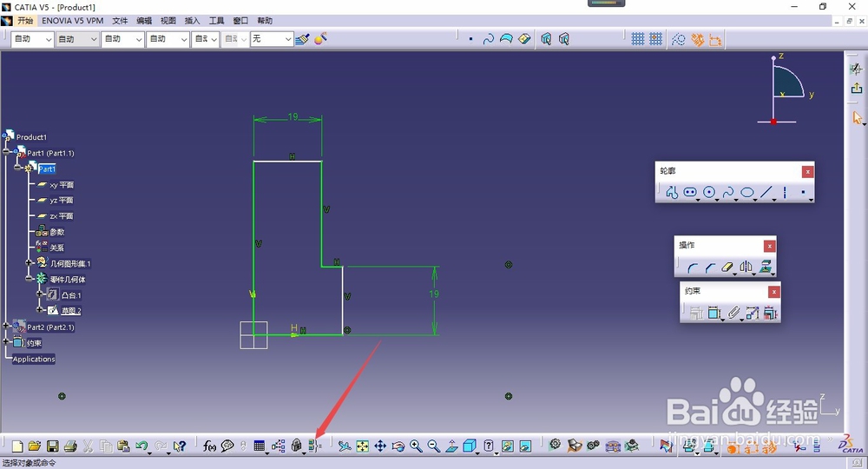Open the ENOVIA V5 VPM menu
Image resolution: width=868 pixels, height=469 pixels.
pos(73,21)
